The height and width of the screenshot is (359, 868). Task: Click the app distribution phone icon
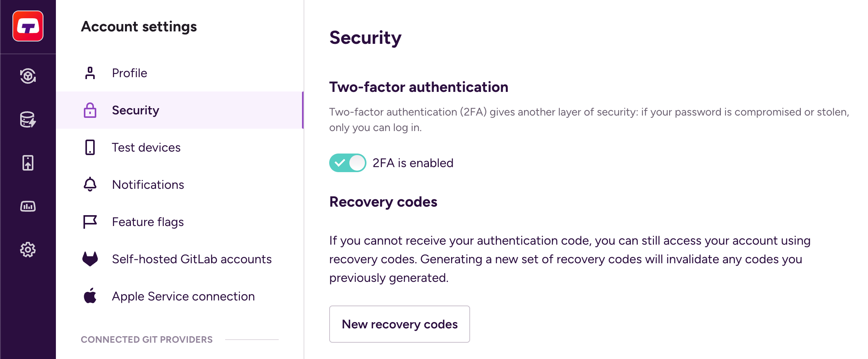point(28,163)
